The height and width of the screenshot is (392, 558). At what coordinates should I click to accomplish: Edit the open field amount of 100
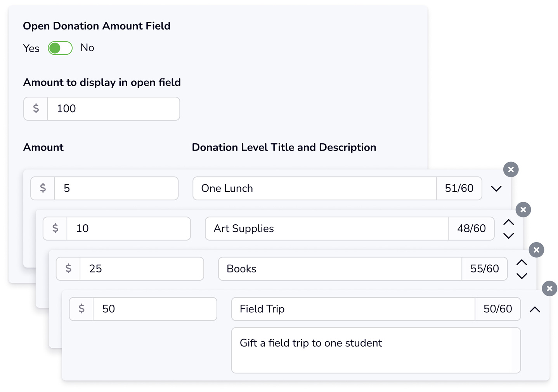(x=113, y=109)
